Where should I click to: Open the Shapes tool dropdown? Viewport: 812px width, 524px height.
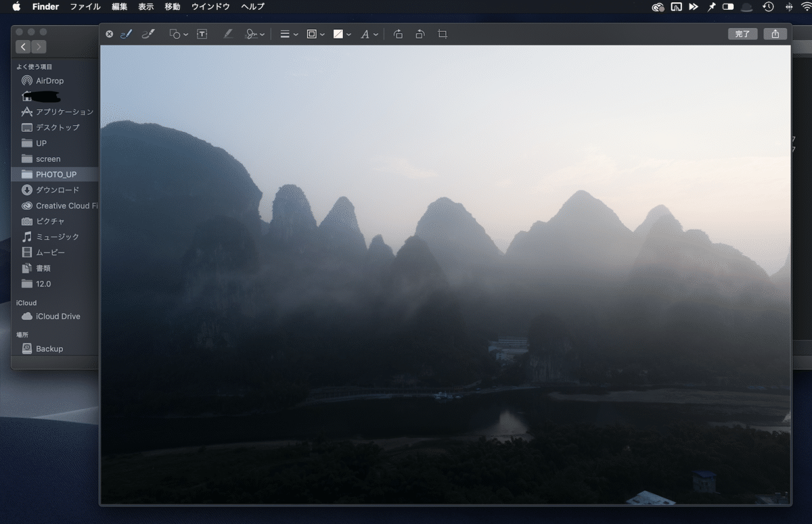coord(179,34)
